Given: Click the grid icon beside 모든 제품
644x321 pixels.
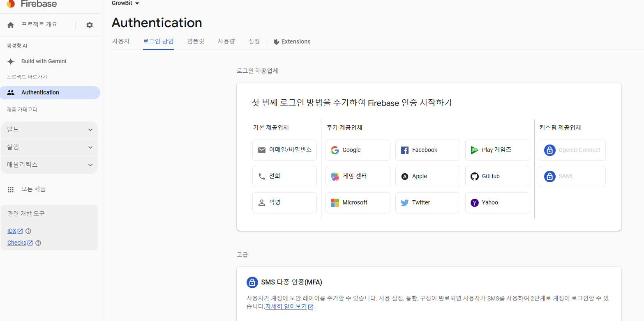Looking at the screenshot, I should click(11, 190).
